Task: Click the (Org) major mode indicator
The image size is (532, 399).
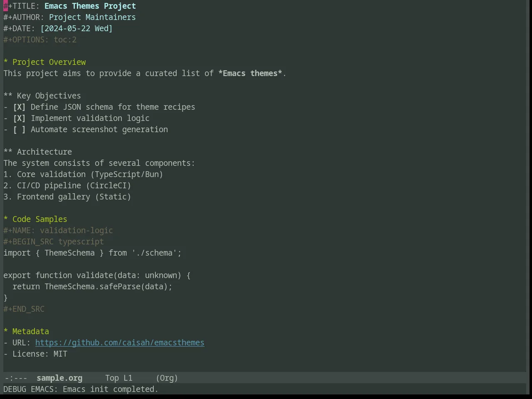Action: [167, 378]
